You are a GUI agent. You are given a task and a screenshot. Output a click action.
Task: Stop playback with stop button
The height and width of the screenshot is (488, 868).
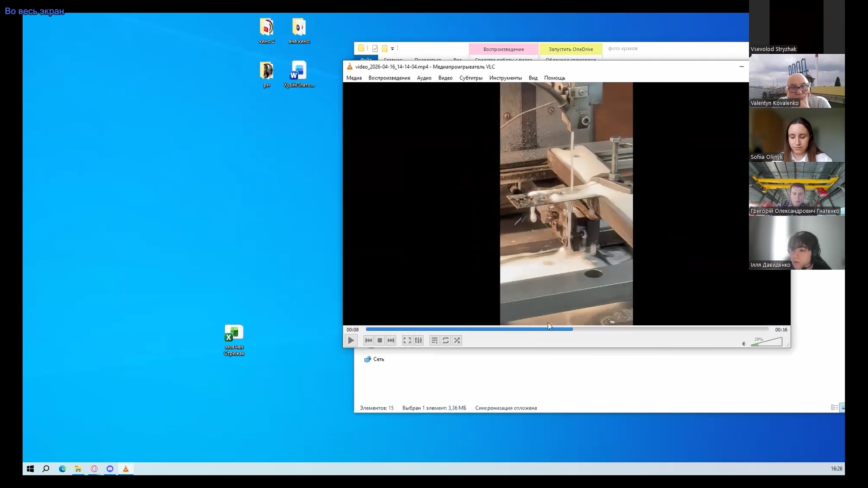(x=380, y=341)
